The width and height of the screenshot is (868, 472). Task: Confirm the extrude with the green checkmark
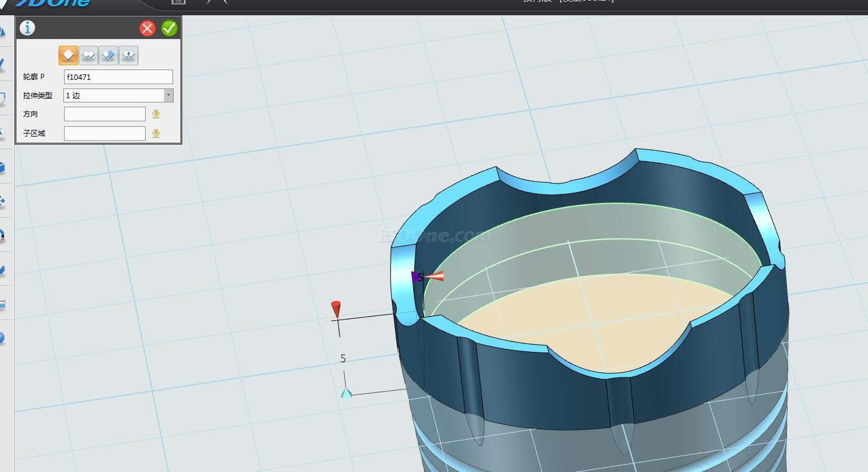[x=169, y=28]
